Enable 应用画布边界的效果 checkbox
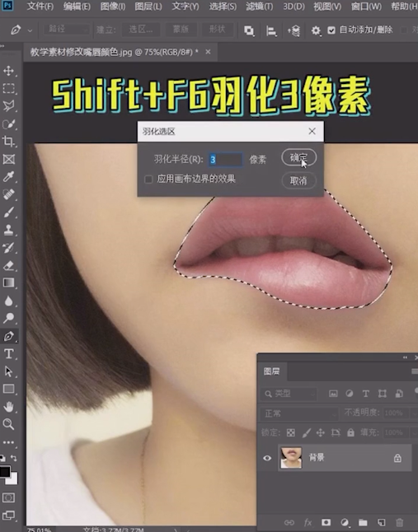This screenshot has height=532, width=418. (x=148, y=180)
